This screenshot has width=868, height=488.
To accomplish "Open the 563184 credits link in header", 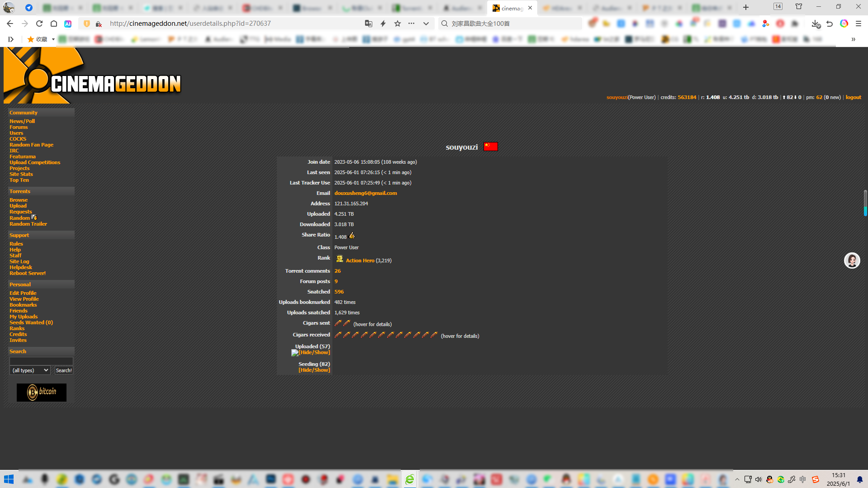I will pyautogui.click(x=687, y=97).
